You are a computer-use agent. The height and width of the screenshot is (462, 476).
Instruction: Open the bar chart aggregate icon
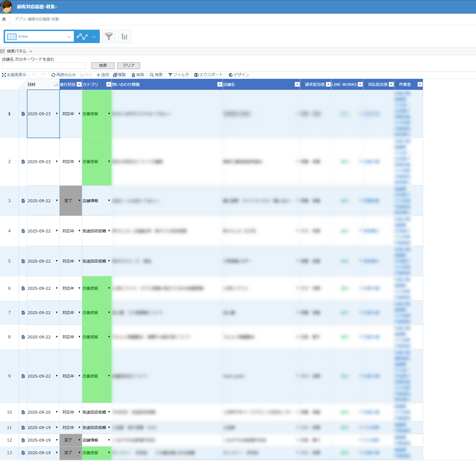point(124,36)
